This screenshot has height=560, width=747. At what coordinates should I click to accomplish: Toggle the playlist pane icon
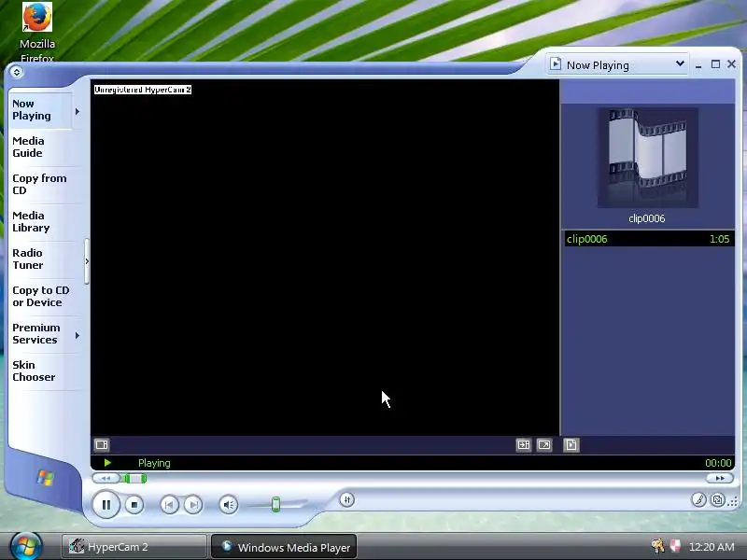(x=571, y=445)
